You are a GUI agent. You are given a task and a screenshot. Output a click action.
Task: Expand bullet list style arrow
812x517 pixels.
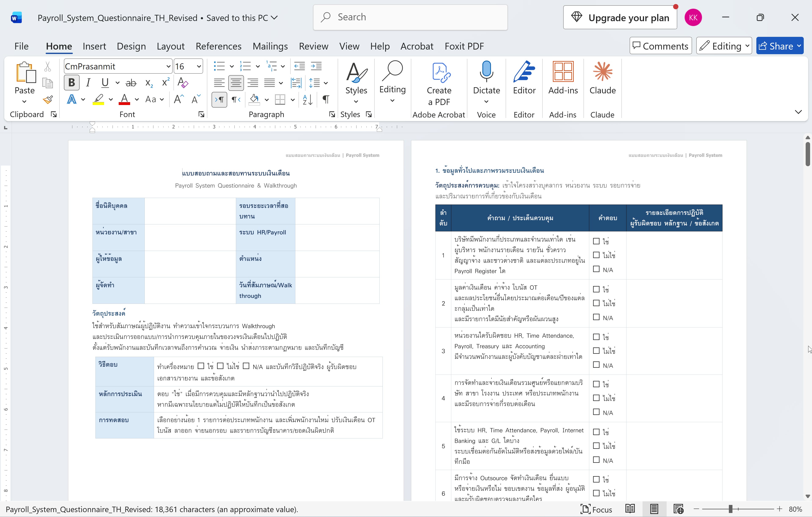tap(232, 66)
